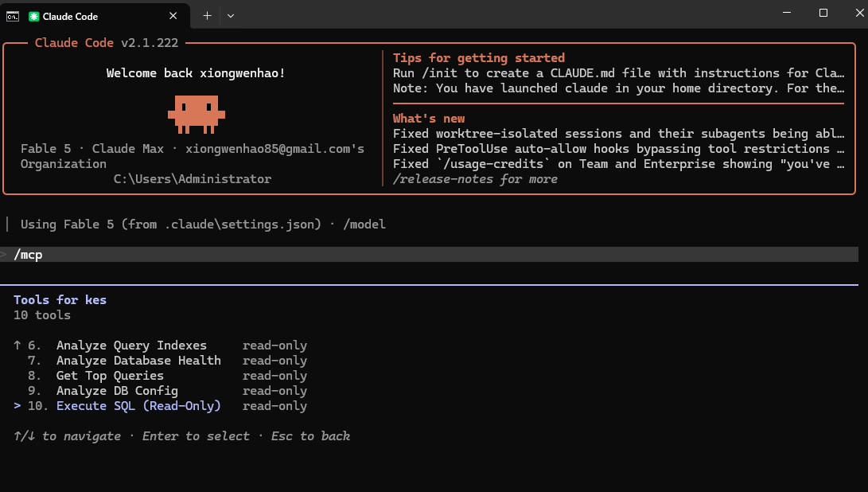The image size is (868, 492).
Task: Click the terminal icon at the tab bar's left
Action: click(12, 16)
